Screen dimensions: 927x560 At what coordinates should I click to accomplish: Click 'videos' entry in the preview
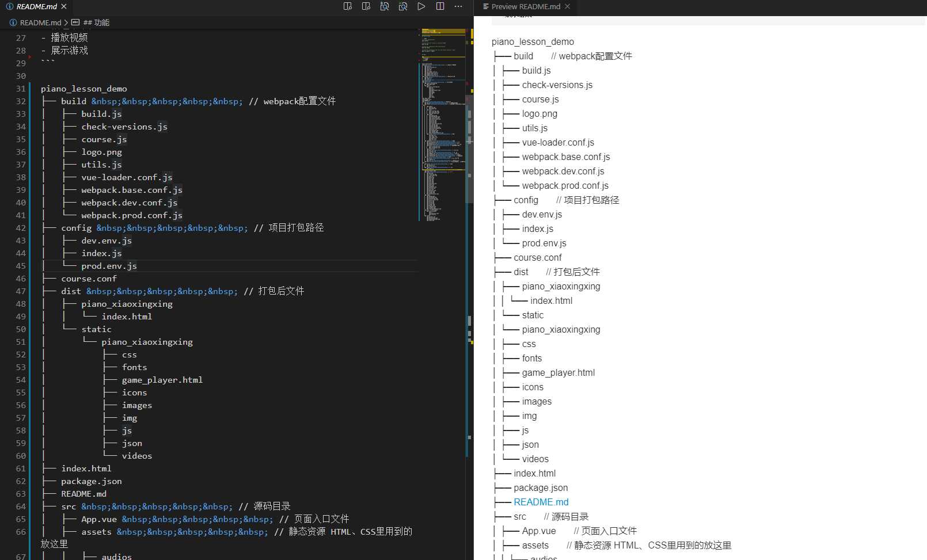(x=535, y=459)
